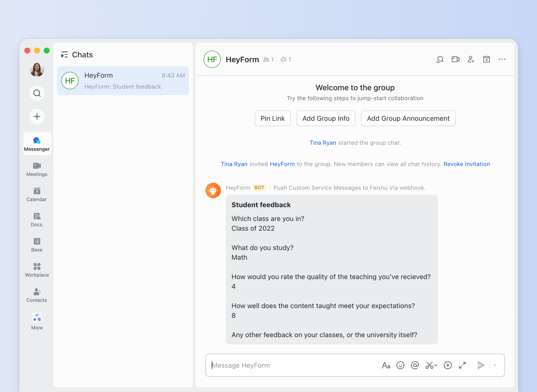Click the @ mention icon
Screen dimensions: 537x392
pyautogui.click(x=415, y=365)
